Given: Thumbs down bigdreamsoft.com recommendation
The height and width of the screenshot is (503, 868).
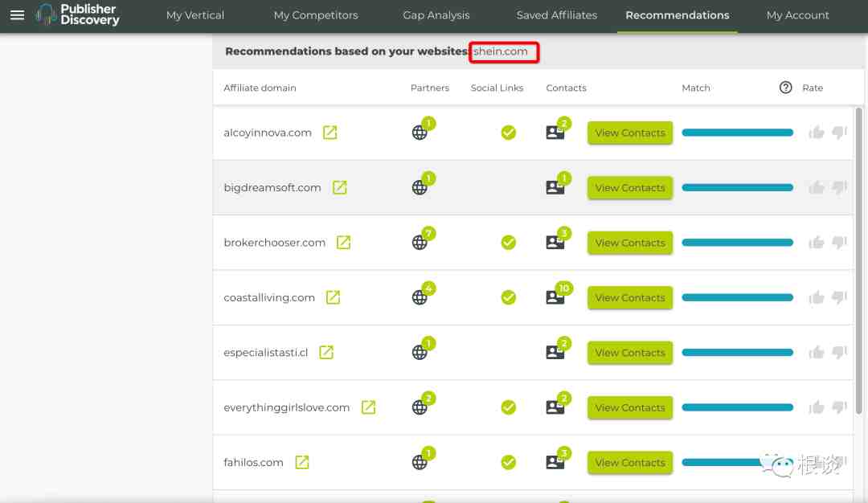Looking at the screenshot, I should 839,187.
